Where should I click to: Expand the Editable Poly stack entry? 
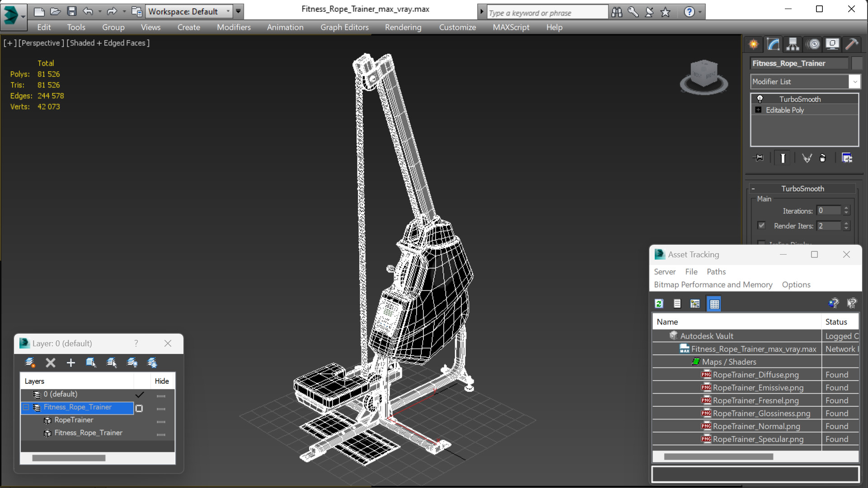pyautogui.click(x=758, y=110)
